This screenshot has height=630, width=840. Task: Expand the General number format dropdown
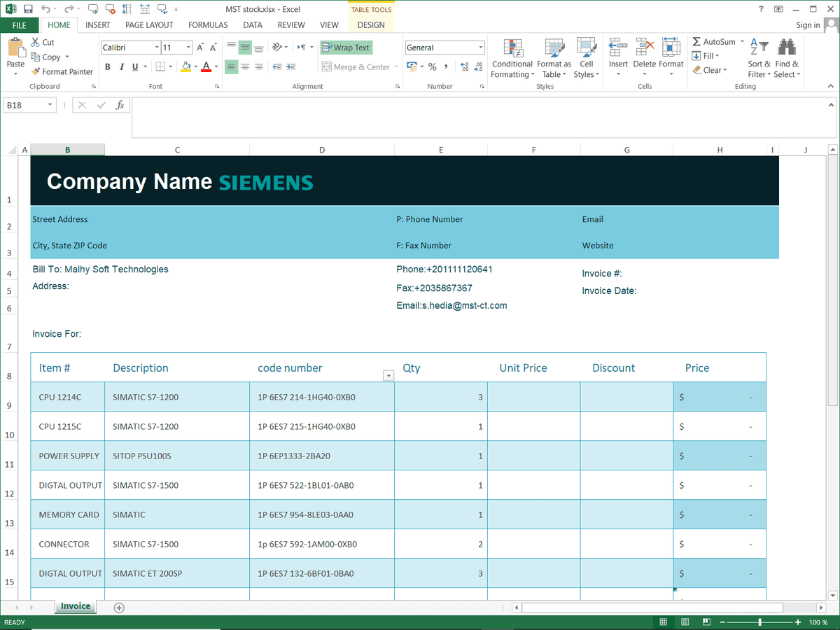tap(480, 48)
